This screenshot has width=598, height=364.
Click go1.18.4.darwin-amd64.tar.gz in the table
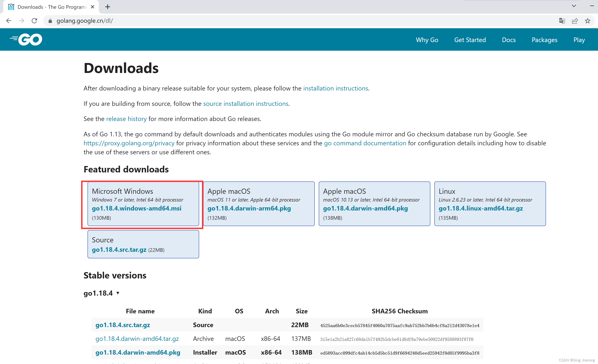click(137, 338)
